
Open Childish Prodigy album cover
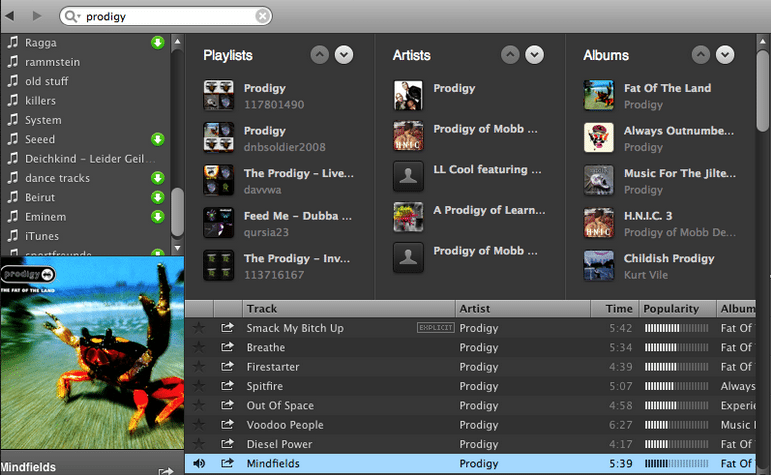598,266
